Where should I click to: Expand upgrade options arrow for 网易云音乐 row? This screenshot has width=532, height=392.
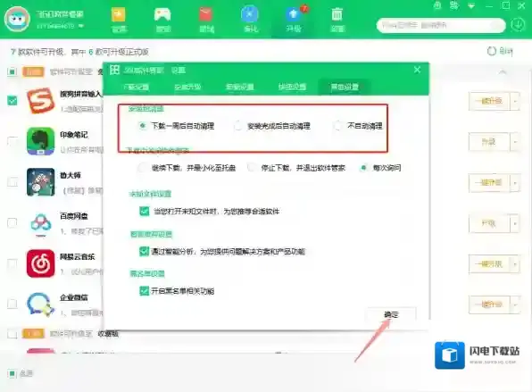(x=515, y=263)
